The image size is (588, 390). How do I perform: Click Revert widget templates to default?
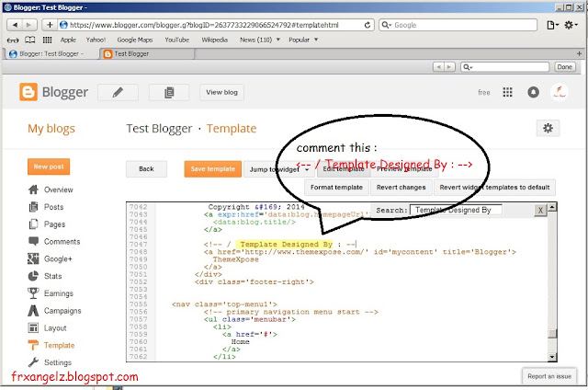pos(494,188)
